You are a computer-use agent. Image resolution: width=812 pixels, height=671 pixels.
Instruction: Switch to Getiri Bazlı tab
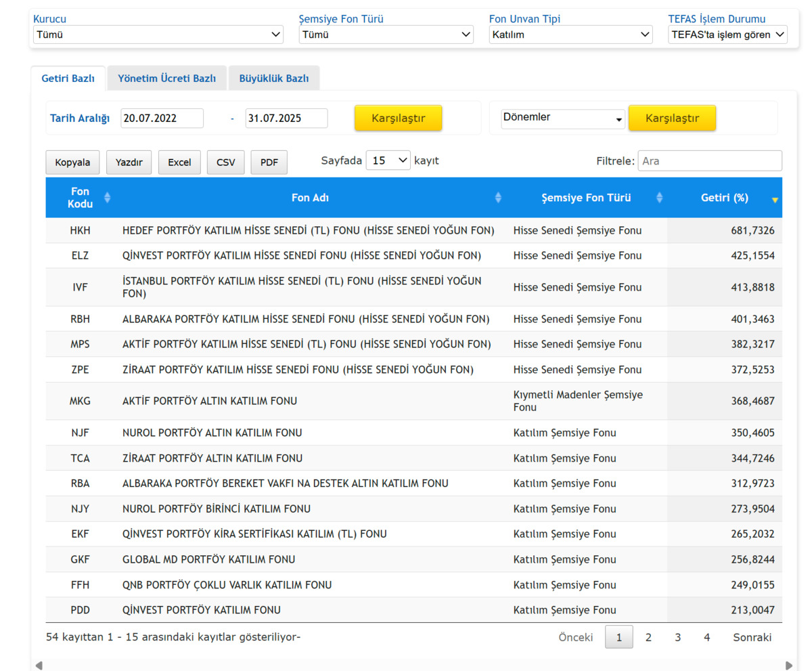pyautogui.click(x=68, y=79)
